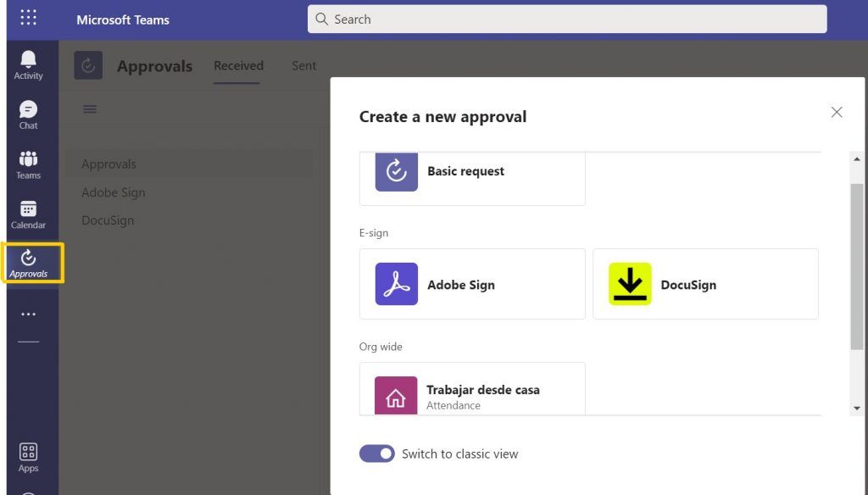The width and height of the screenshot is (868, 495).
Task: Go to Teams in the sidebar
Action: (28, 164)
